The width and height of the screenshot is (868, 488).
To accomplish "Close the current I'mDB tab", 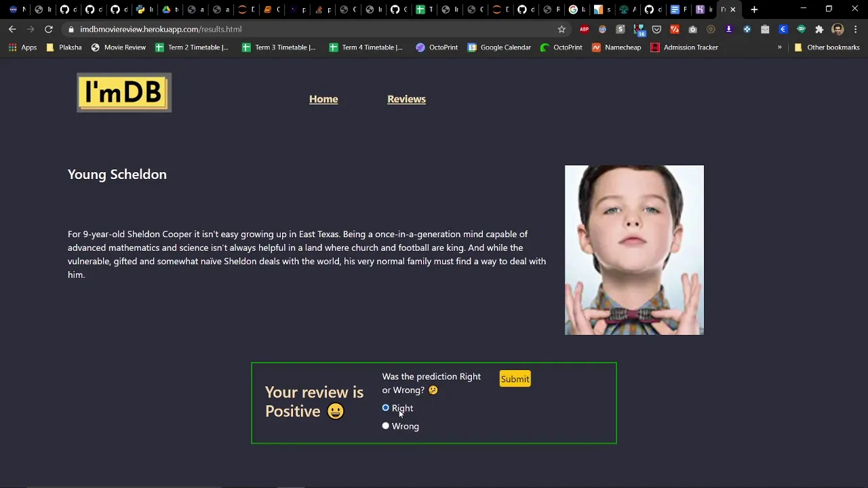I will coord(732,9).
